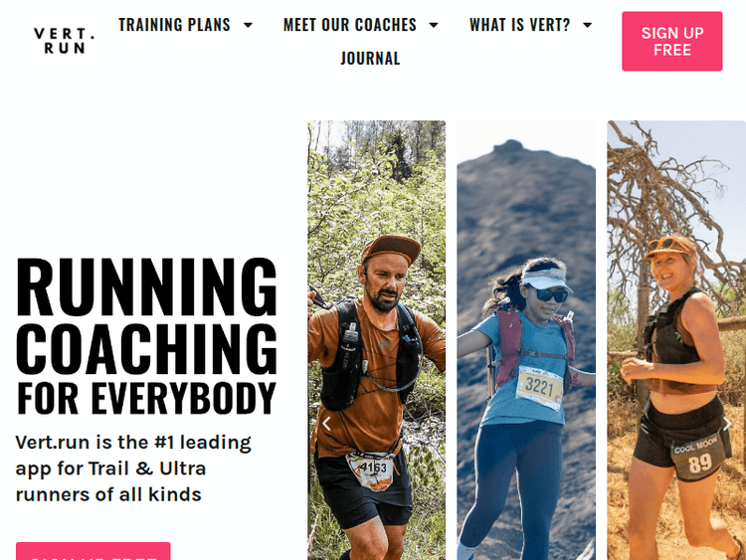Advance carousel with right chevron arrow
The height and width of the screenshot is (560, 746).
click(727, 424)
